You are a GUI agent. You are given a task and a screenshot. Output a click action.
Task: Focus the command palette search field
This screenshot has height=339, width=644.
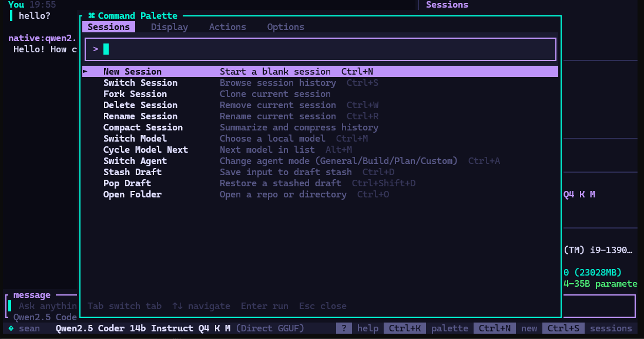pyautogui.click(x=320, y=49)
